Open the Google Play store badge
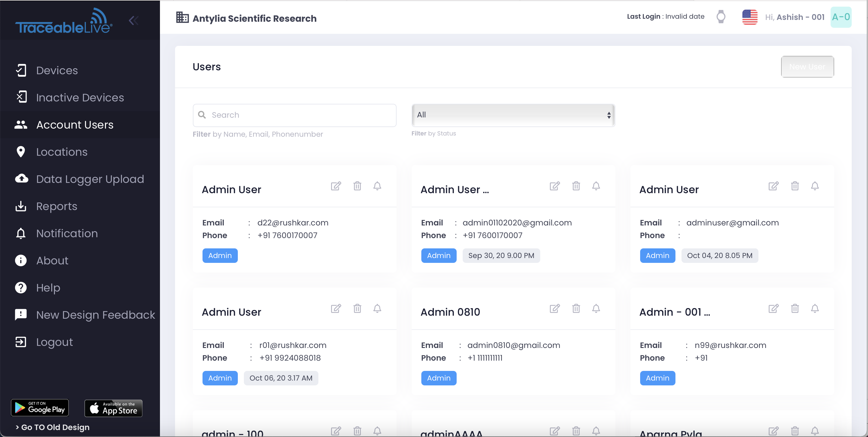Screen dimensions: 868x437 coord(40,408)
